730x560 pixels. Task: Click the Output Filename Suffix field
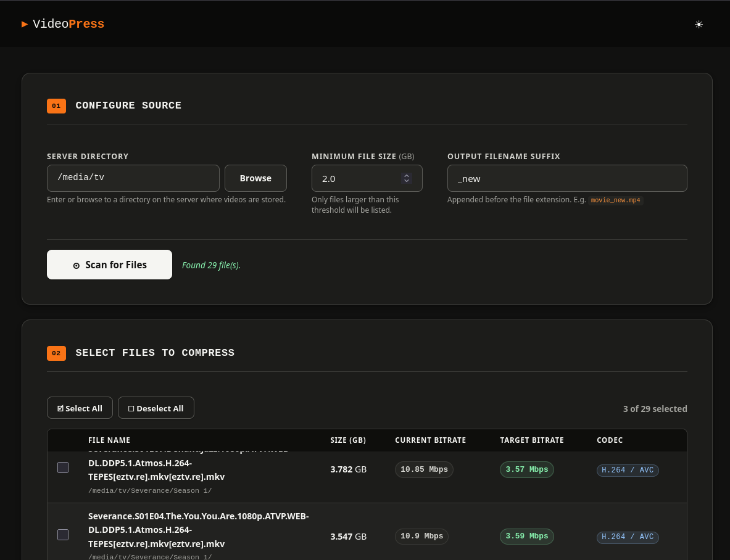pyautogui.click(x=566, y=178)
